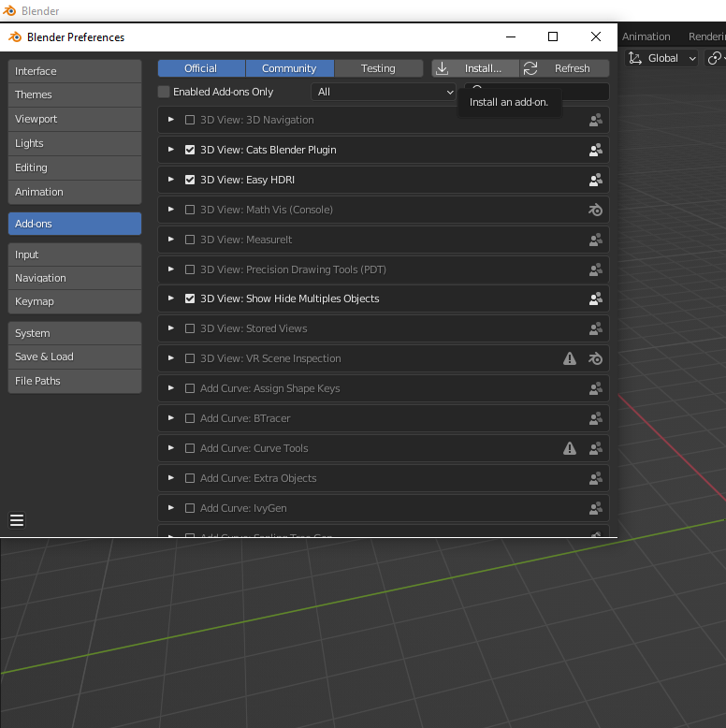Click the community icon on Easy HDRI row
This screenshot has width=726, height=728.
click(595, 180)
